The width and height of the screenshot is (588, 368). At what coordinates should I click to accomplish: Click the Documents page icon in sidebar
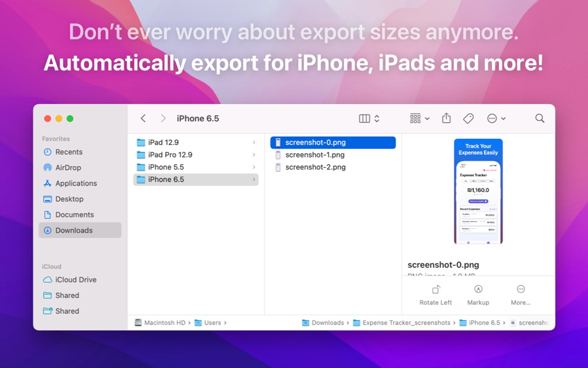48,215
